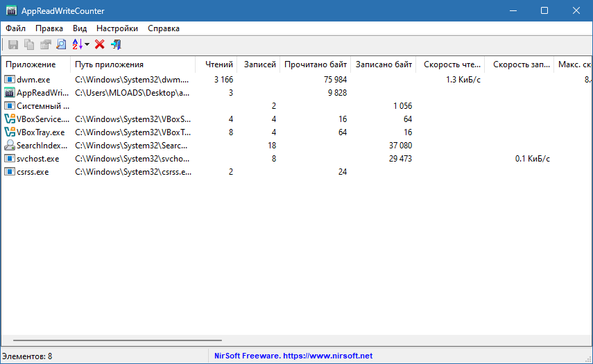
Task: Open the Вид menu
Action: tap(80, 28)
